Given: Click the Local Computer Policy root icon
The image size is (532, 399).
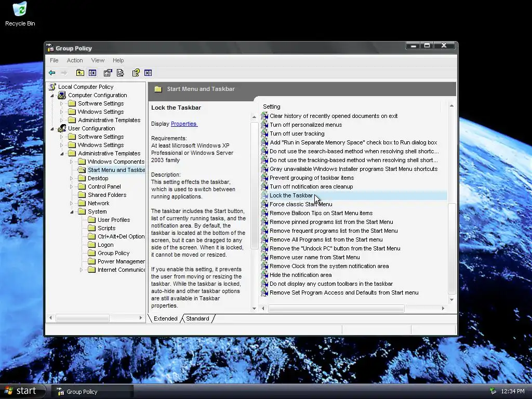Looking at the screenshot, I should point(52,87).
